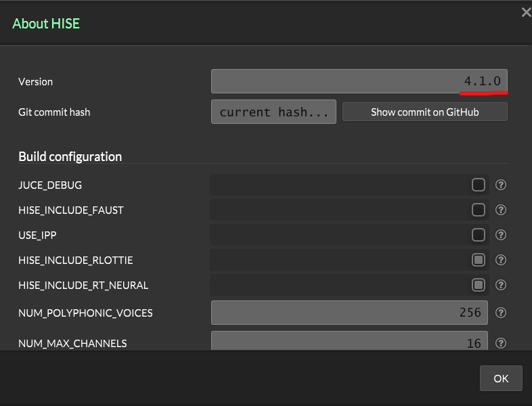Select the Git commit hash field
532x406 pixels.
pos(274,112)
